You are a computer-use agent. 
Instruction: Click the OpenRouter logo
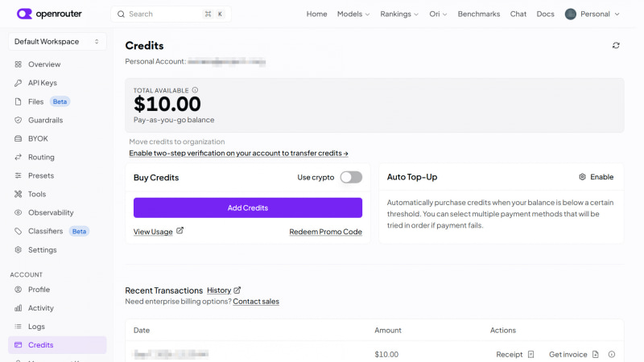click(49, 14)
